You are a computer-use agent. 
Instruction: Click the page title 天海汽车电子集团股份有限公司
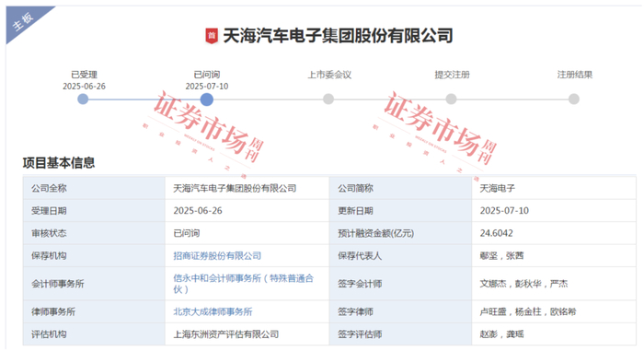[x=338, y=36]
